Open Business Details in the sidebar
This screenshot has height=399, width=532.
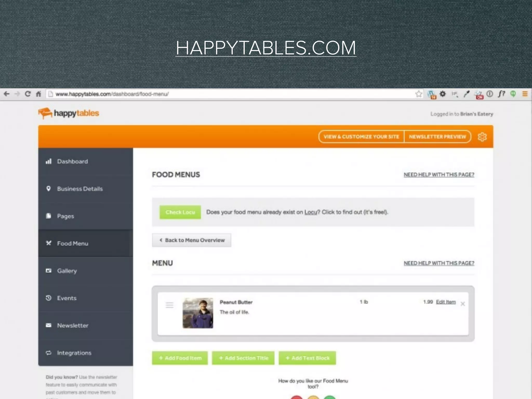(85, 189)
